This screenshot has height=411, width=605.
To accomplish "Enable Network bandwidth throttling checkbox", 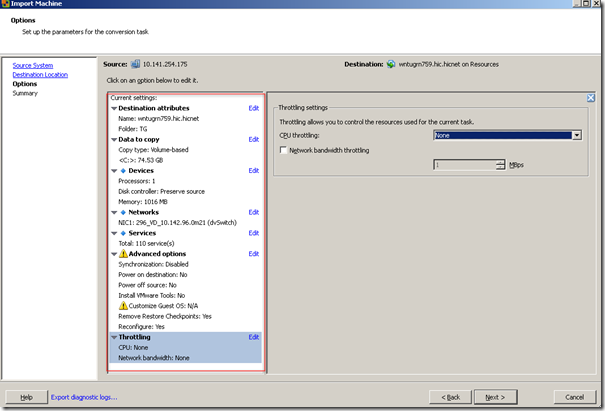I will pos(283,150).
